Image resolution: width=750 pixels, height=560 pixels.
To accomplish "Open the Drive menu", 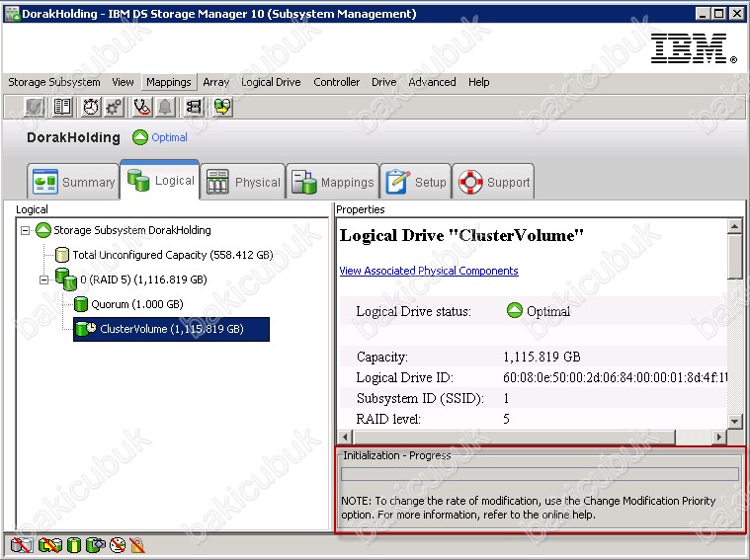I will tap(384, 82).
